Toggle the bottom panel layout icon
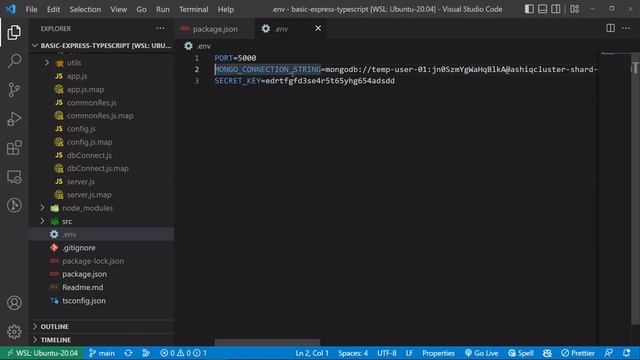 542,9
